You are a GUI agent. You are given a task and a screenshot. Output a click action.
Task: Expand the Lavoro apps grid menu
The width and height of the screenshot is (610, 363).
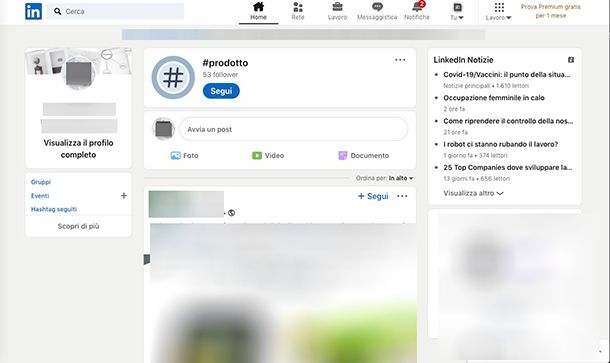pos(498,11)
